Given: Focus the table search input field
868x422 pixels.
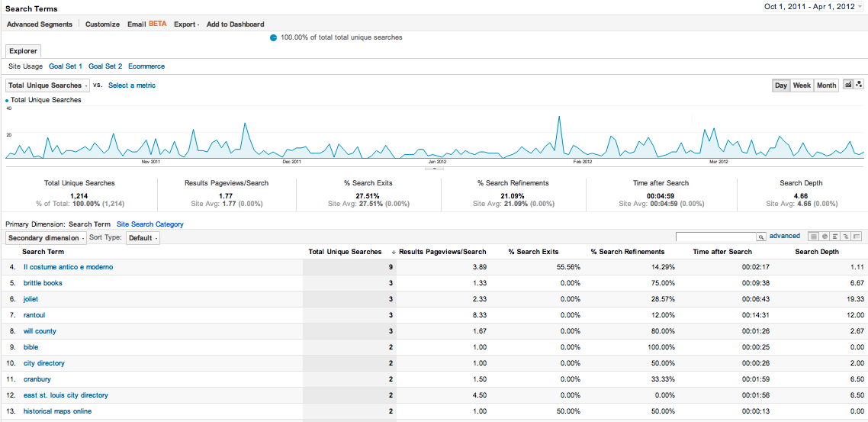Looking at the screenshot, I should click(715, 237).
